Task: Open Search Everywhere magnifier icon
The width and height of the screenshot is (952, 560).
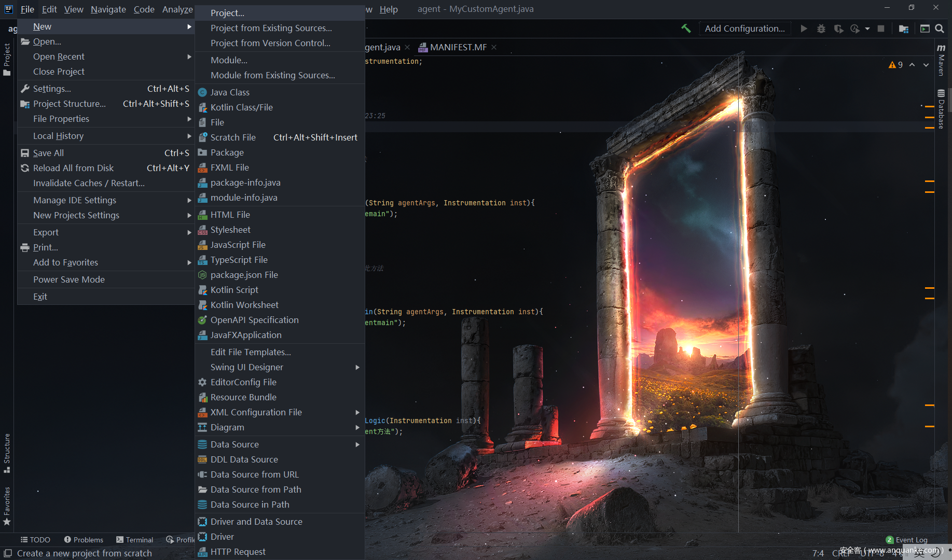Action: click(940, 29)
